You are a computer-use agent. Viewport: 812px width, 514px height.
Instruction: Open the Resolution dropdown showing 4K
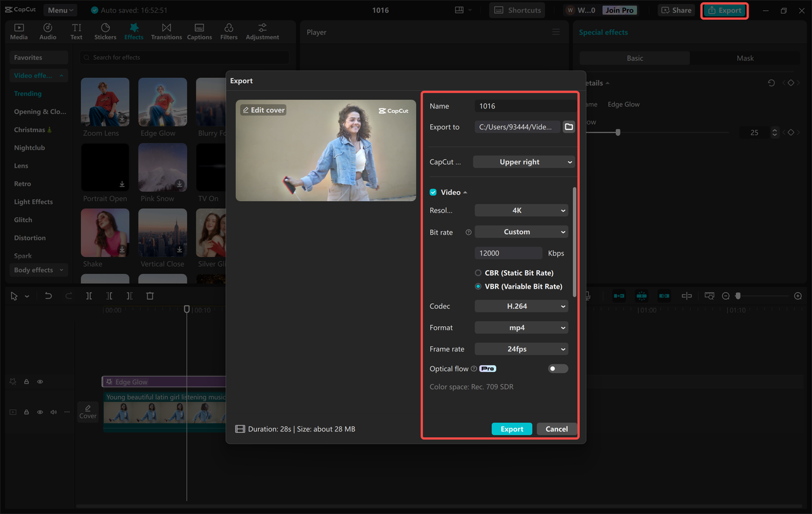click(521, 210)
